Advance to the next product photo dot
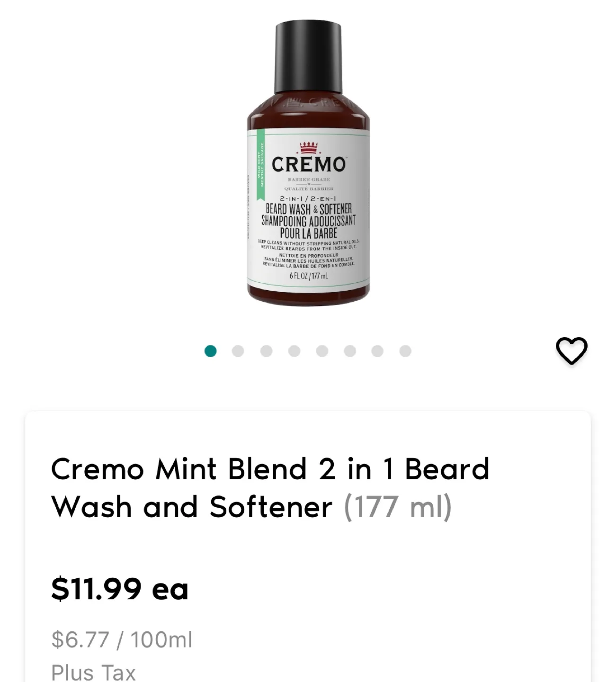The height and width of the screenshot is (682, 616). (238, 350)
